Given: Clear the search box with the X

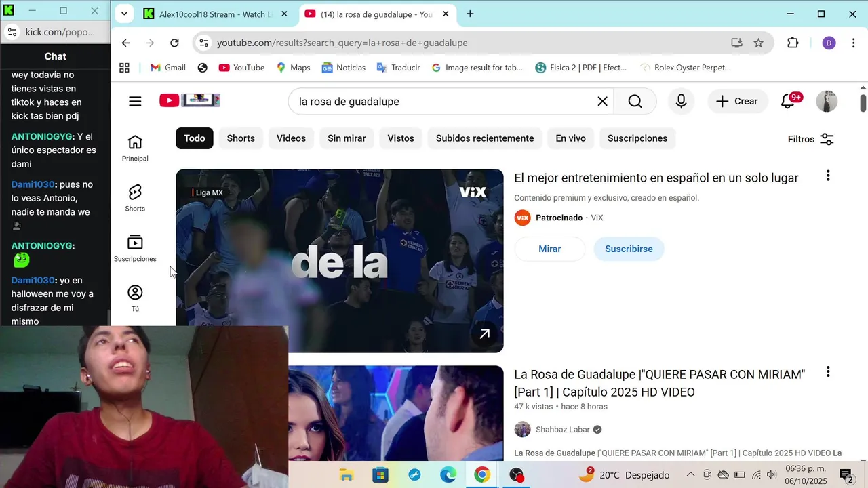Looking at the screenshot, I should 602,101.
